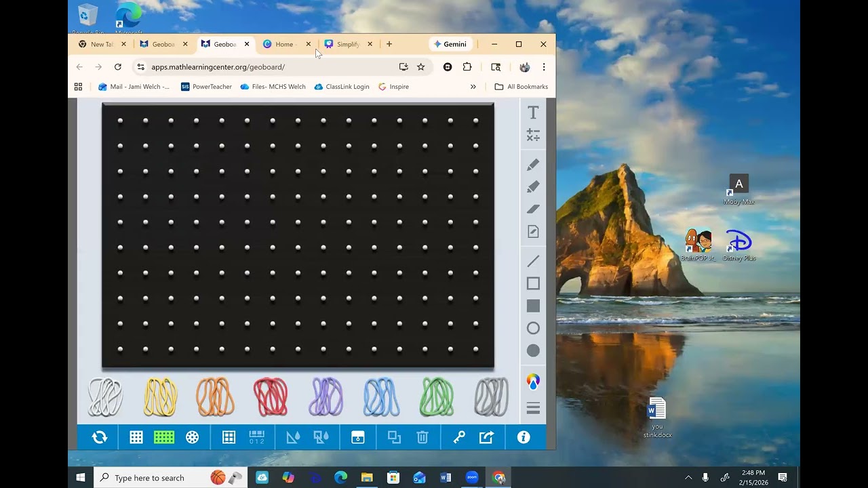Show hidden system tray icons
The image size is (868, 488).
coord(688,478)
